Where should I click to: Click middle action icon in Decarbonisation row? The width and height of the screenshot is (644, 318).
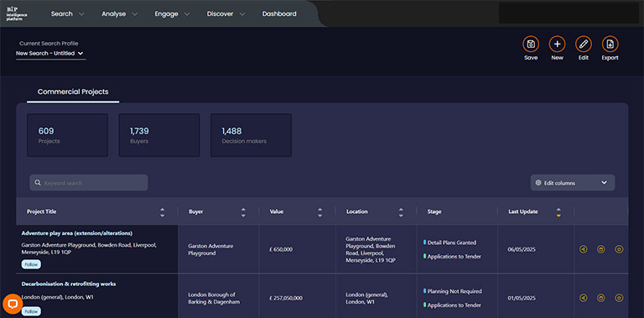(601, 298)
